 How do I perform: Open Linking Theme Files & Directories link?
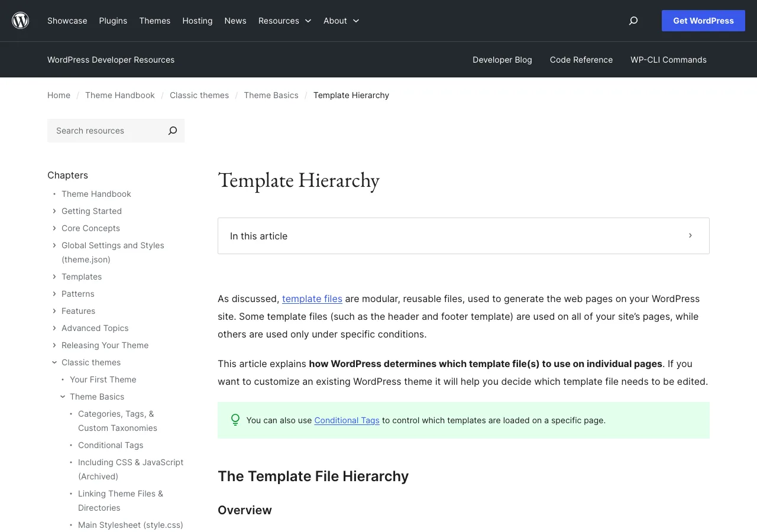click(x=121, y=501)
